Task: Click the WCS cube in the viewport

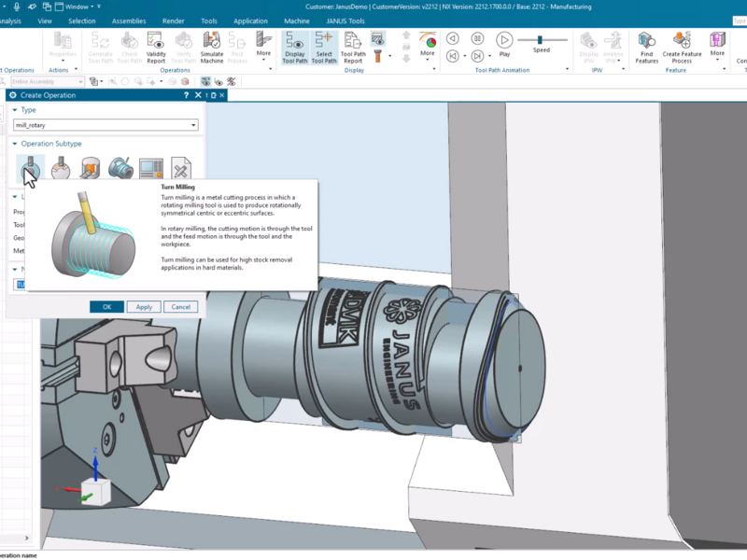Action: click(x=96, y=491)
